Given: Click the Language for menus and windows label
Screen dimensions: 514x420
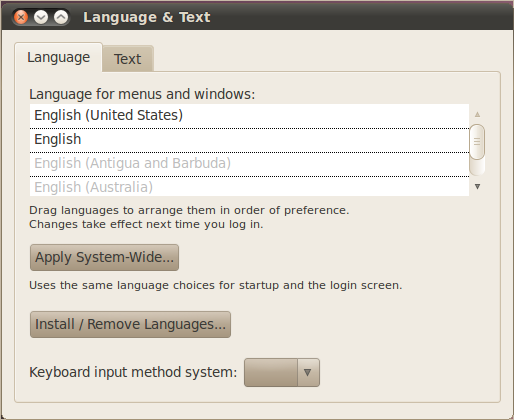Looking at the screenshot, I should [x=142, y=94].
